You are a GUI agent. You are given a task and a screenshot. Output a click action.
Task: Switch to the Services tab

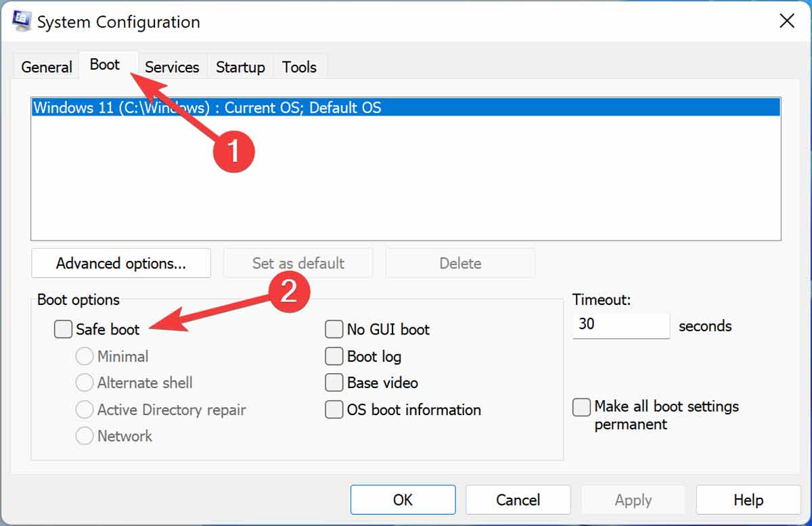click(x=172, y=66)
